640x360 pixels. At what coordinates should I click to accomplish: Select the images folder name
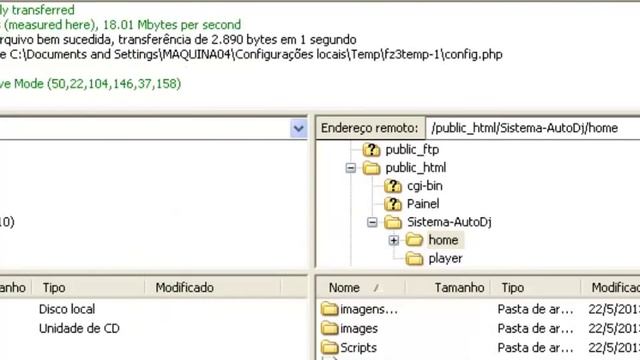point(359,329)
